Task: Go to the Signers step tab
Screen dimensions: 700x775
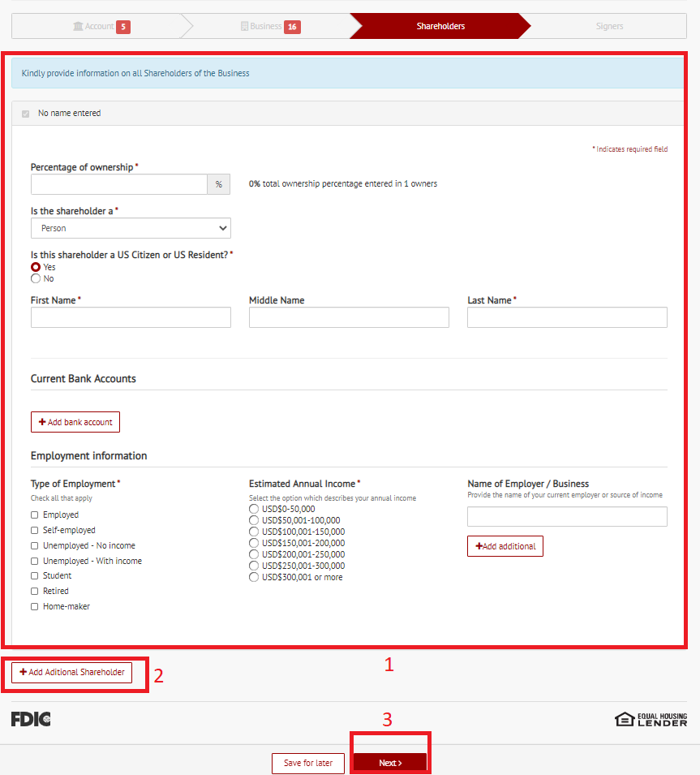Action: click(609, 27)
